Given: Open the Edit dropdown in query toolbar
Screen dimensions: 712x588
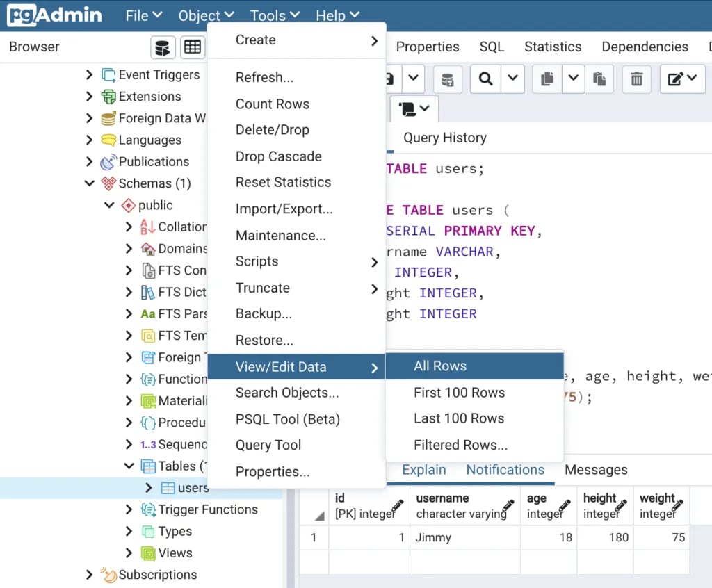Looking at the screenshot, I should tap(682, 79).
